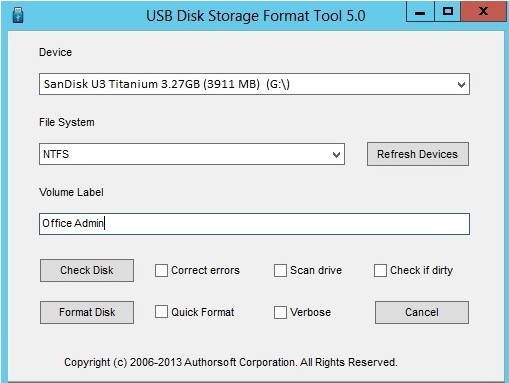Start the Check Disk button

[87, 270]
